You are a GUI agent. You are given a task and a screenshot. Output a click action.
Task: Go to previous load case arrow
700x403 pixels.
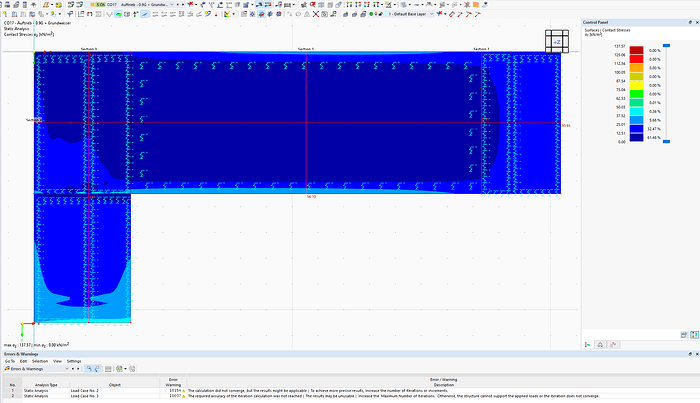177,4
